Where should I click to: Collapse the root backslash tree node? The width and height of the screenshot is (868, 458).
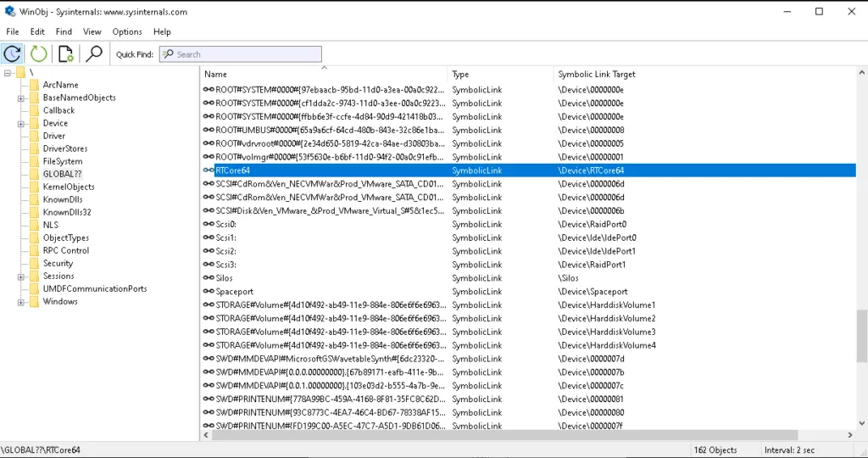7,73
